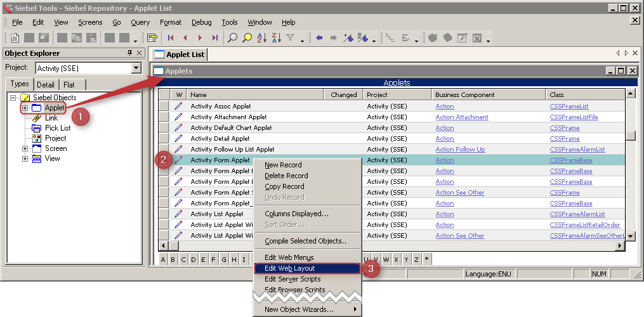Expand the View tree node

click(x=25, y=159)
